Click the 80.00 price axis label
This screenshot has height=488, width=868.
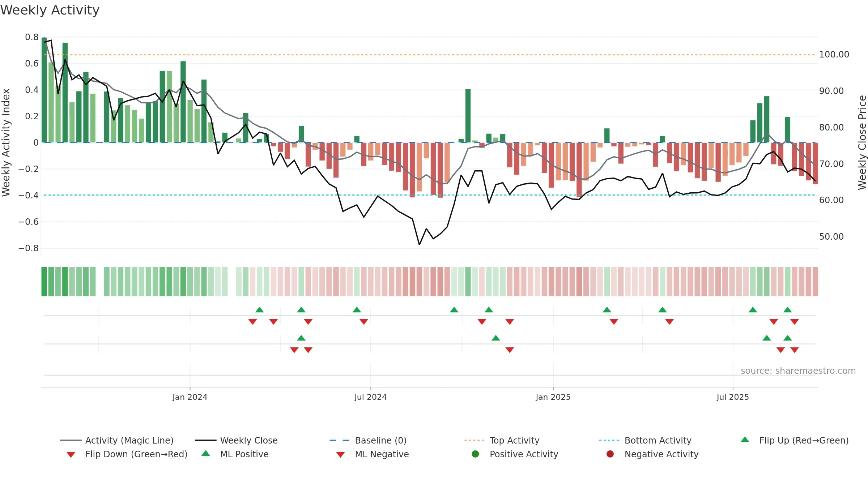point(831,128)
